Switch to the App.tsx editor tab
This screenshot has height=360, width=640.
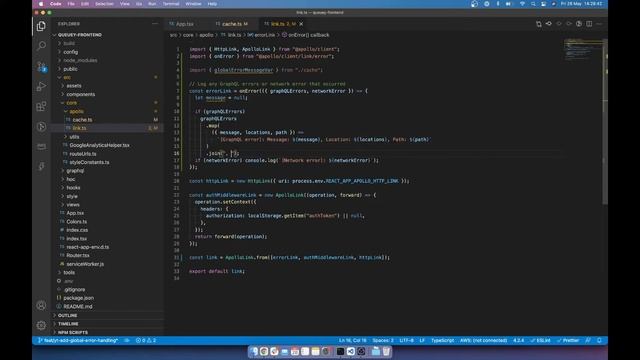point(185,24)
